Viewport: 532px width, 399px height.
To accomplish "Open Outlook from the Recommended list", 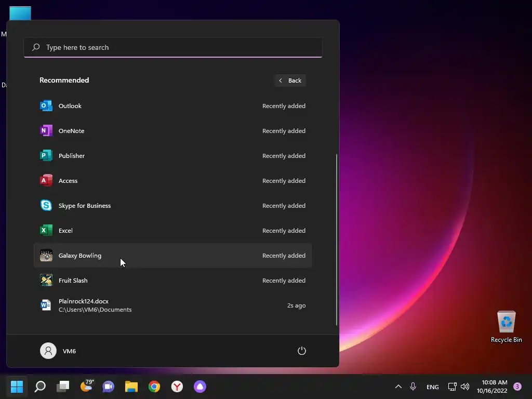I will (x=172, y=106).
